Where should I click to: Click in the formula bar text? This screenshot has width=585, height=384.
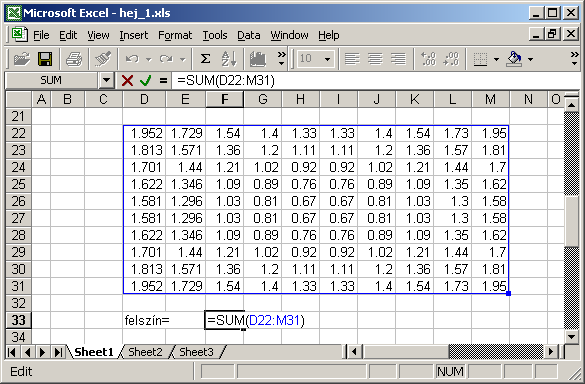coord(226,80)
